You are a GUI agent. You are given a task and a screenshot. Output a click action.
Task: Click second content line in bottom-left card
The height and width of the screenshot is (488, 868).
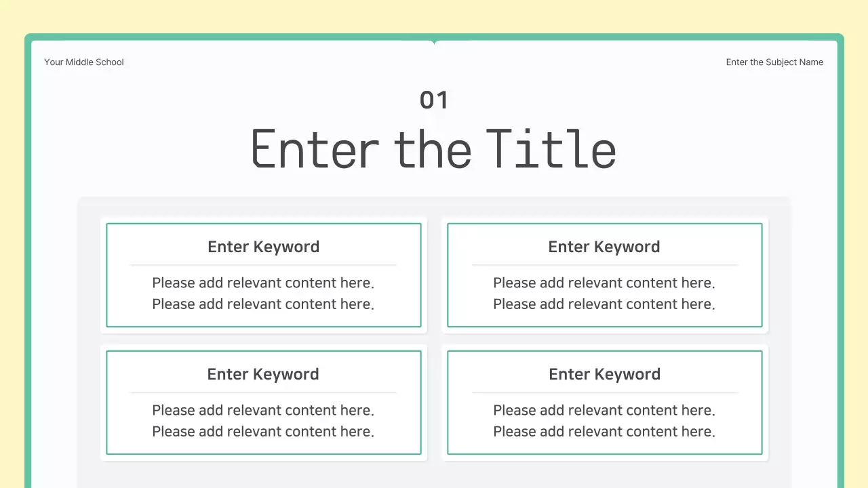[263, 431]
